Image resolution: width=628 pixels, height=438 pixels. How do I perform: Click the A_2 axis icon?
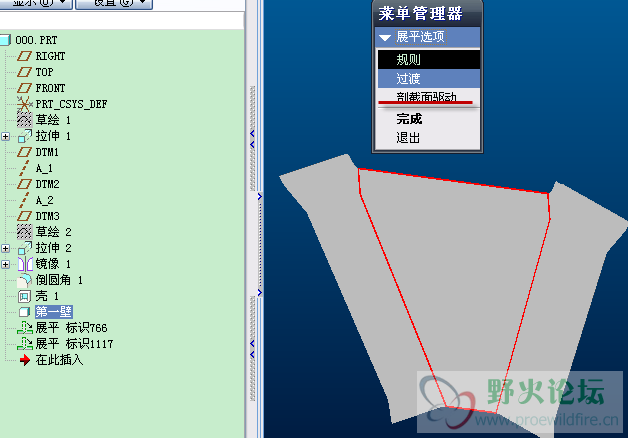coord(24,200)
